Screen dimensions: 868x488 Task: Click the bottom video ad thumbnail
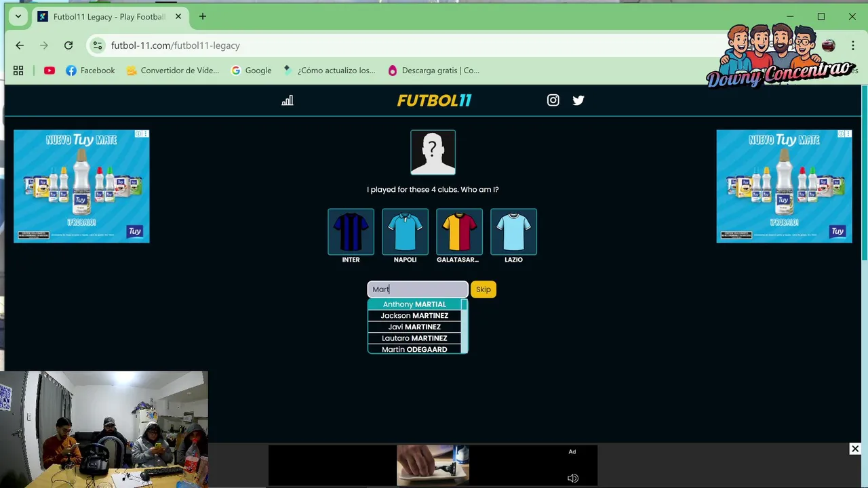point(433,465)
